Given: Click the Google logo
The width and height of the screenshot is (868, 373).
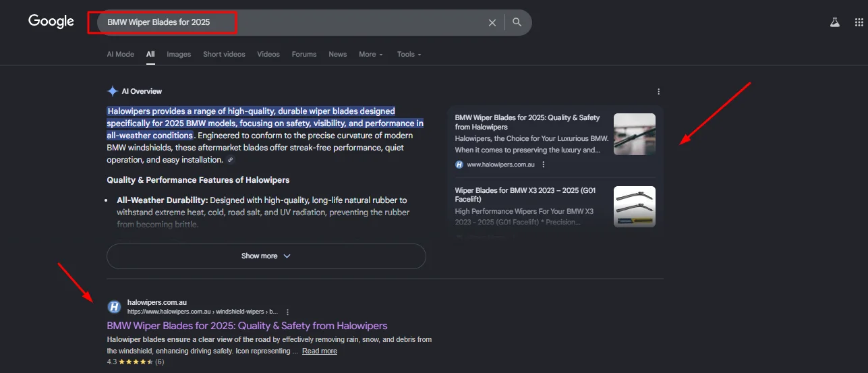Looking at the screenshot, I should (51, 22).
